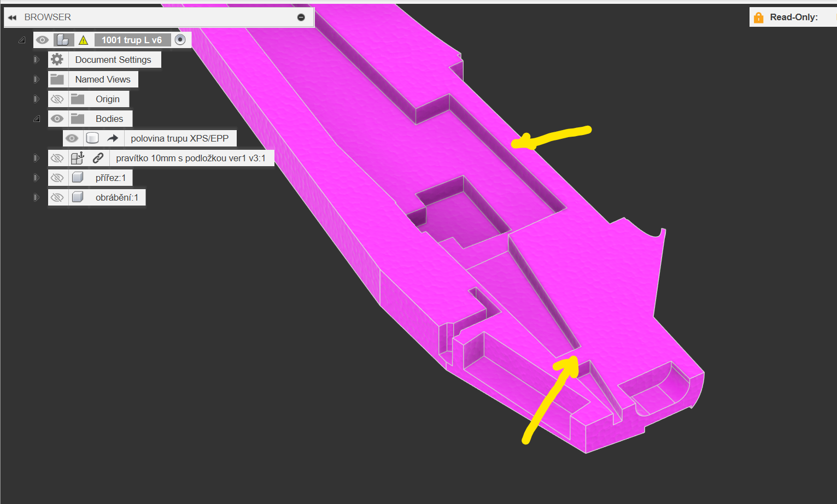Image resolution: width=837 pixels, height=504 pixels.
Task: Click the link chain icon on pravítko row
Action: [x=98, y=158]
